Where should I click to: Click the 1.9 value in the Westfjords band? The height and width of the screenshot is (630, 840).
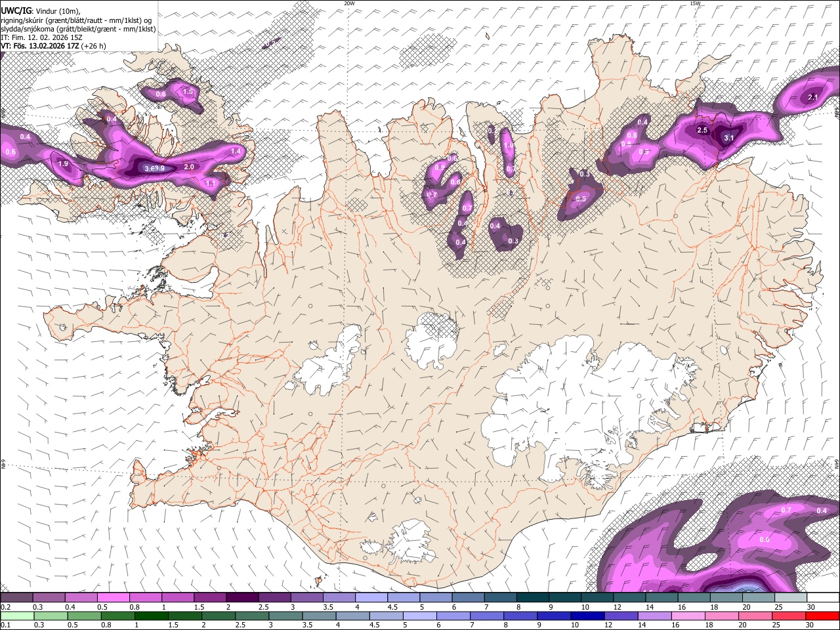click(x=63, y=163)
